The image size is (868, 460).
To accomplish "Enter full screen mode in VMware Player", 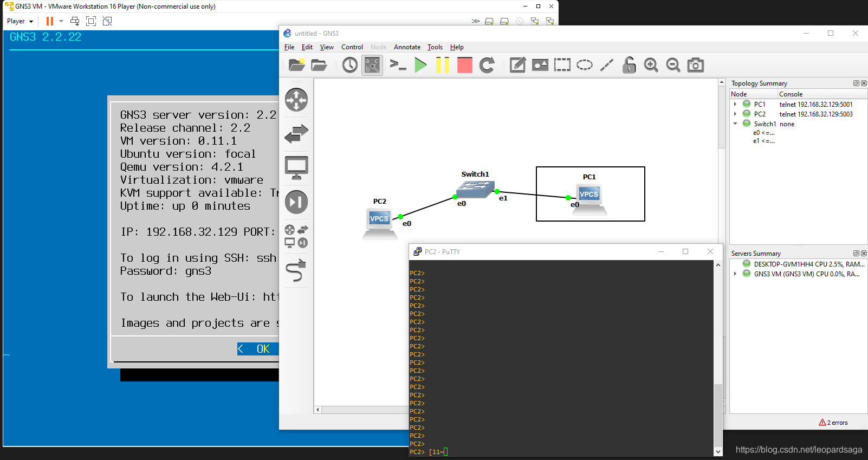I will (x=91, y=21).
